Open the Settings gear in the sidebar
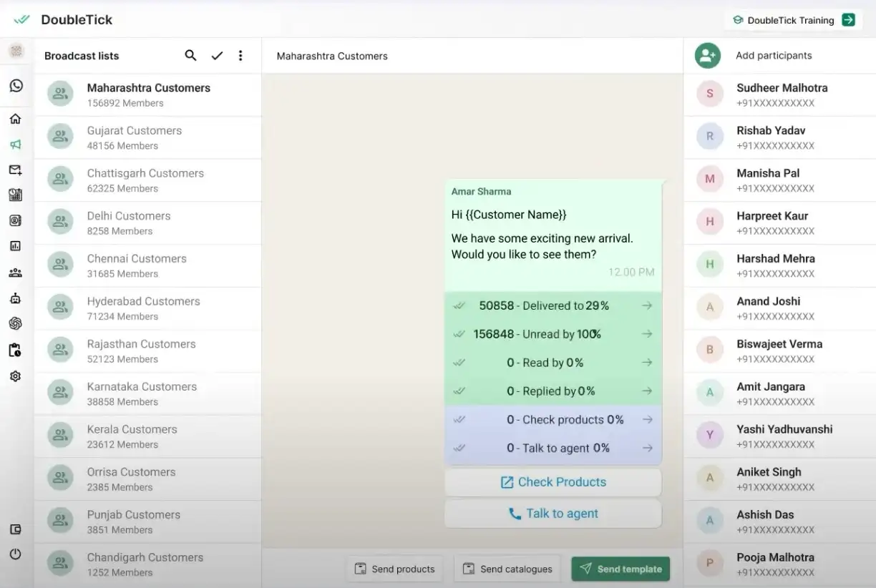 click(x=16, y=376)
